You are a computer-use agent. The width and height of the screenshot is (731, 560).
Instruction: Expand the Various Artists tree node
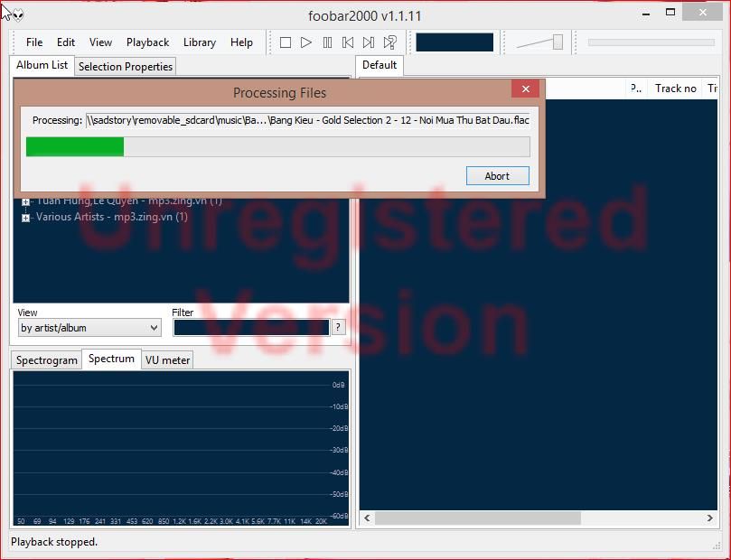click(25, 218)
